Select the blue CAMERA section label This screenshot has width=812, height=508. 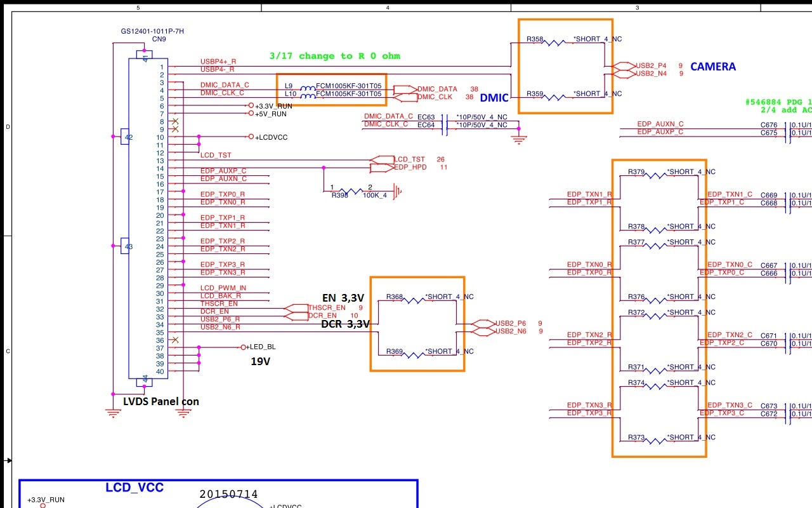[x=713, y=67]
